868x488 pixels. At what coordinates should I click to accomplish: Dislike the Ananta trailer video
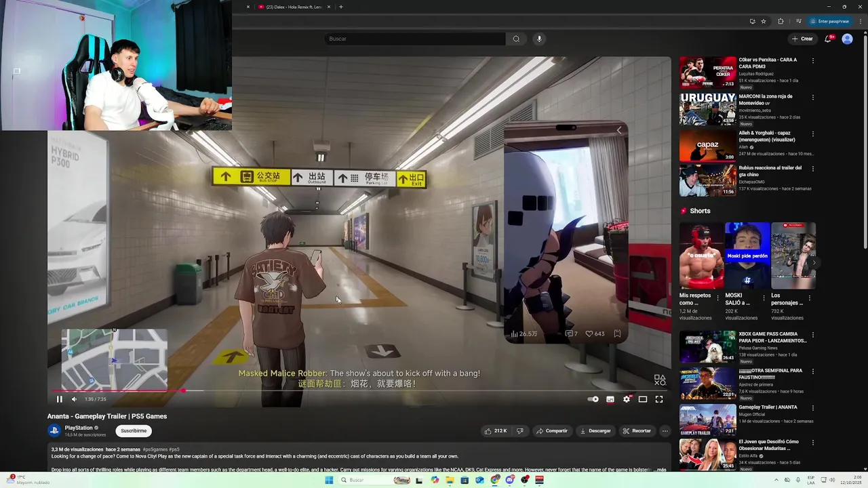520,430
